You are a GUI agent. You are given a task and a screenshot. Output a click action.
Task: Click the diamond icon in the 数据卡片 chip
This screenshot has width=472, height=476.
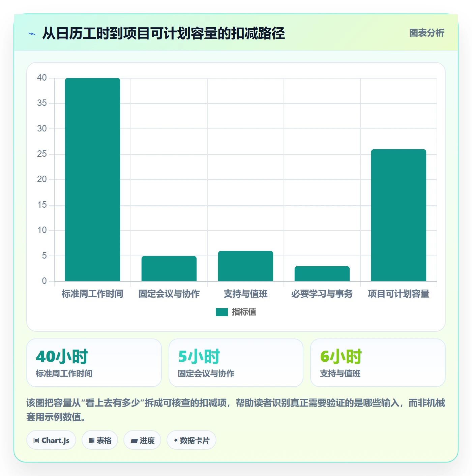click(x=176, y=440)
